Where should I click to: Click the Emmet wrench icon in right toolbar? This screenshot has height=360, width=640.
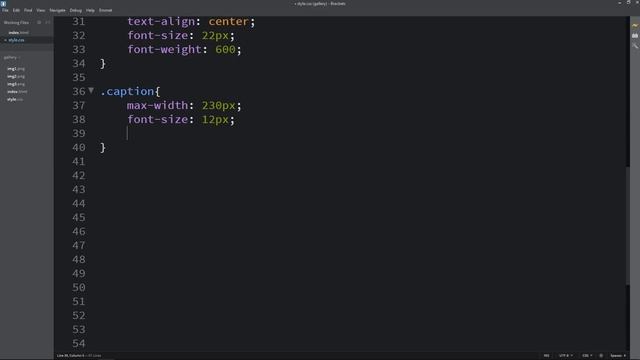pos(635,46)
